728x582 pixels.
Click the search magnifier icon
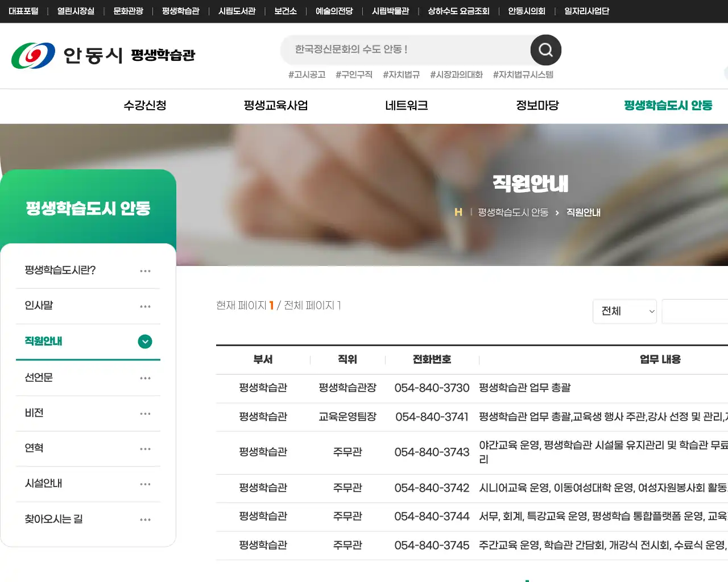pyautogui.click(x=545, y=50)
